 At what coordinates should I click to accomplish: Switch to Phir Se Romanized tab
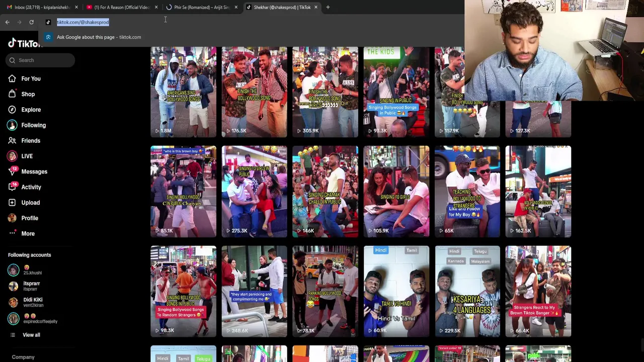point(201,7)
